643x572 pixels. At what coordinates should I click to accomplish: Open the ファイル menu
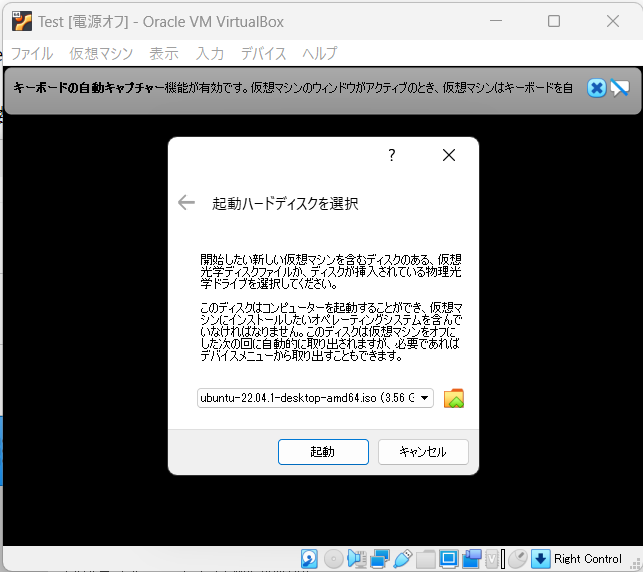point(32,53)
